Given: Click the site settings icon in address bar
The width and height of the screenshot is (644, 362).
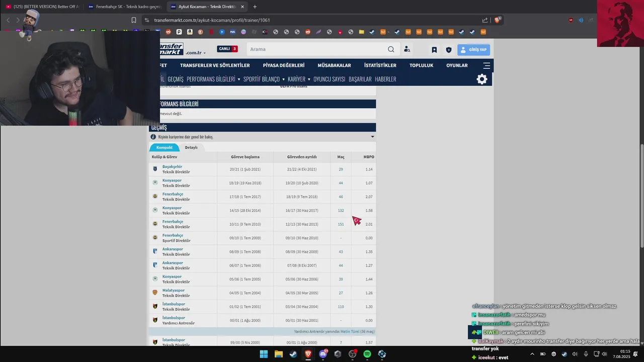Looking at the screenshot, I should tap(146, 20).
